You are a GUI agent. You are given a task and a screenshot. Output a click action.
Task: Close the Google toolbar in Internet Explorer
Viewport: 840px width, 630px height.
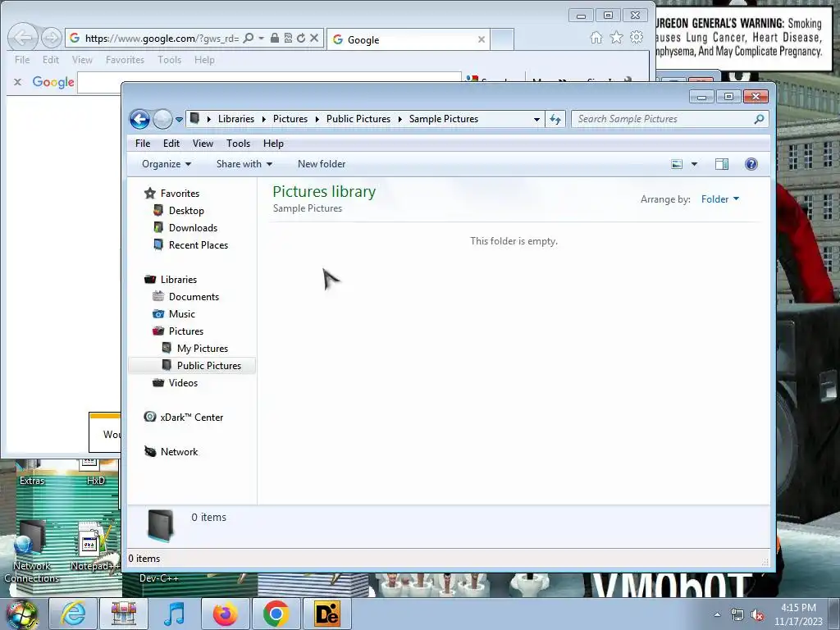click(18, 82)
